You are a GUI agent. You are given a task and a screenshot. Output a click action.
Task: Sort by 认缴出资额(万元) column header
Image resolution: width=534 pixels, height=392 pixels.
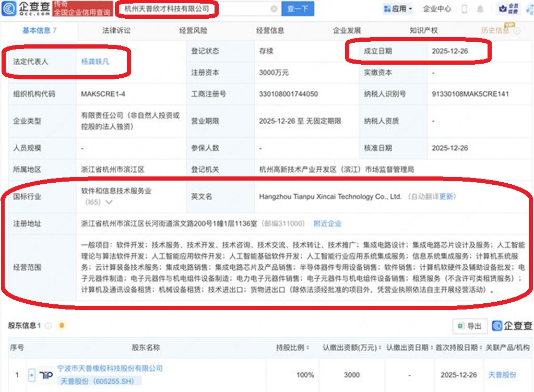352,348
